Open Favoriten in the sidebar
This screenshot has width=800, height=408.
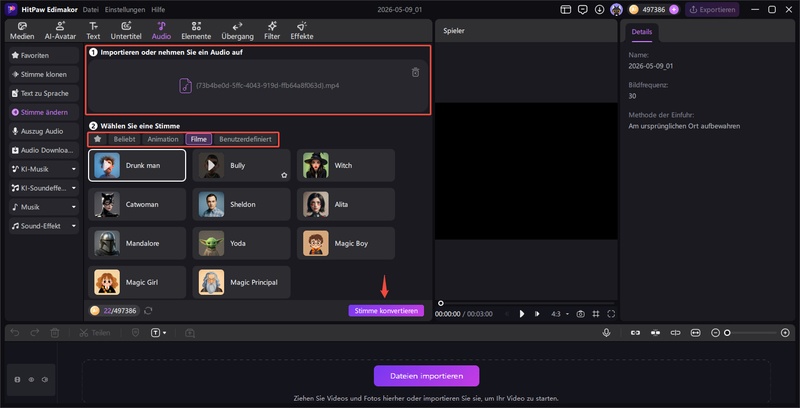coord(44,55)
